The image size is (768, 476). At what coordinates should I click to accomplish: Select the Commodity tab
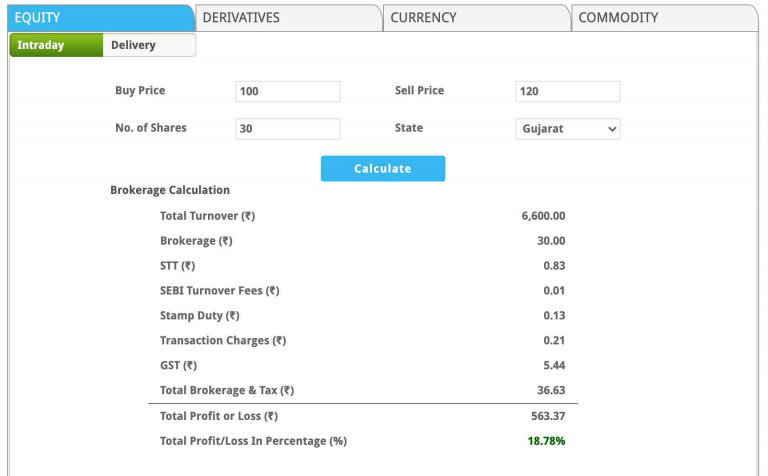click(x=664, y=17)
